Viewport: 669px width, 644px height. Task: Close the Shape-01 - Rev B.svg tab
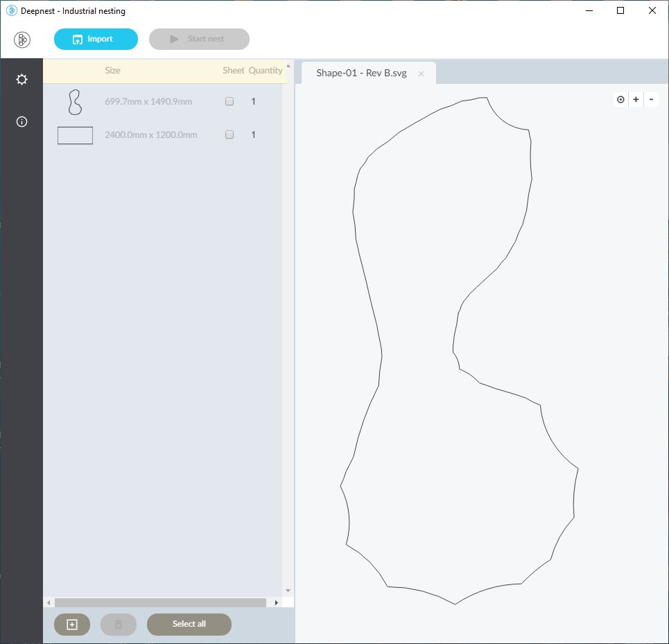click(x=421, y=73)
